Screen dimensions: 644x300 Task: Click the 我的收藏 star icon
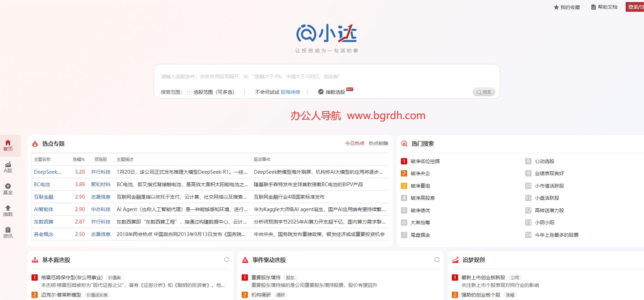click(556, 7)
